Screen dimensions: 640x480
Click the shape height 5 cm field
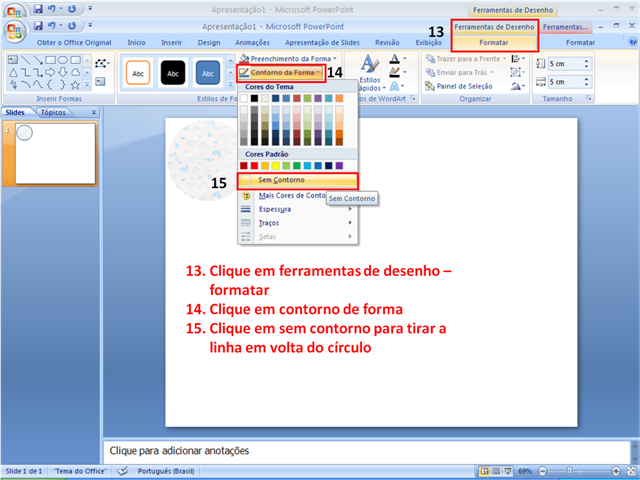tap(565, 64)
